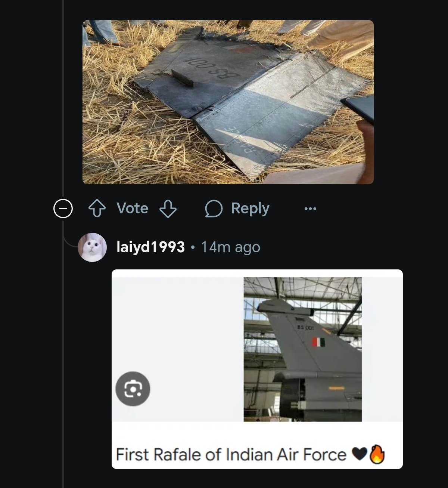
Task: Click the First Rafale of Indian Air Force caption
Action: 231,454
